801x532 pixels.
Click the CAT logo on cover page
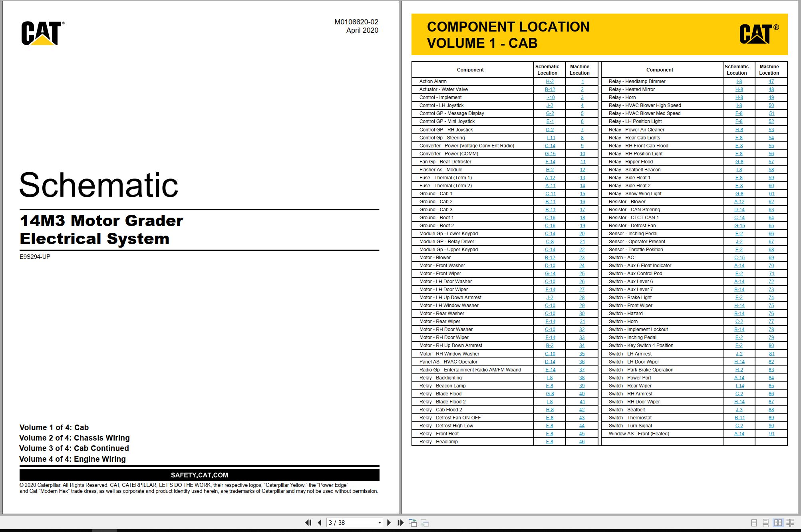43,33
